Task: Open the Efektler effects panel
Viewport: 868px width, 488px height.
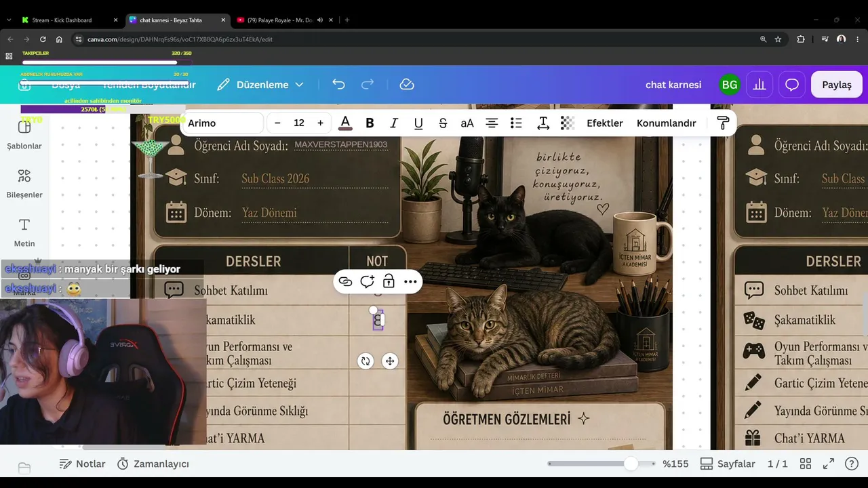Action: tap(605, 123)
